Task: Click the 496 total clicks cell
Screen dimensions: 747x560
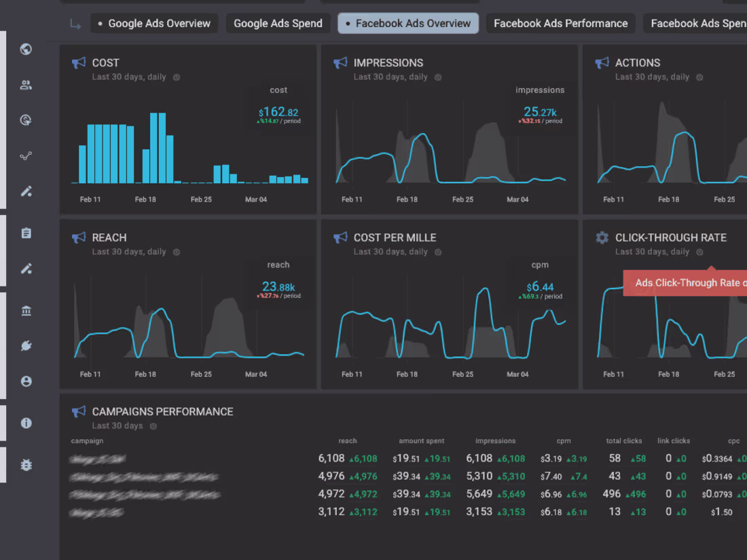Action: click(612, 494)
